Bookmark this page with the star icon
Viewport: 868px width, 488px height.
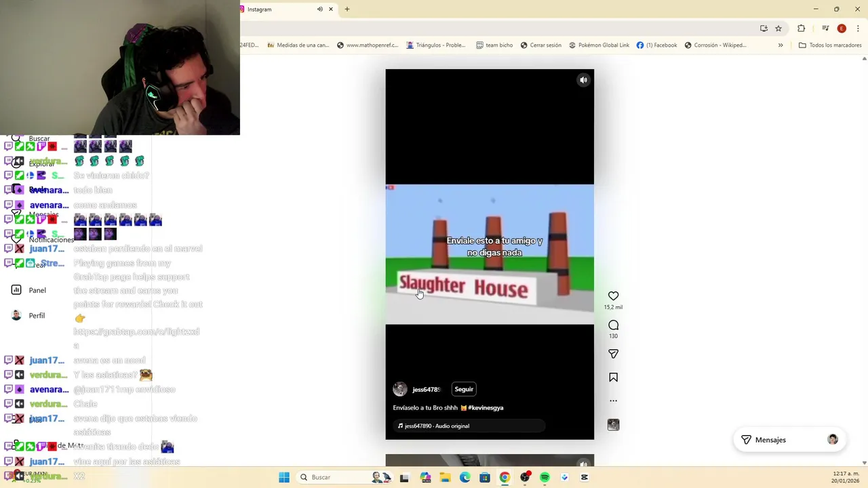coord(778,28)
